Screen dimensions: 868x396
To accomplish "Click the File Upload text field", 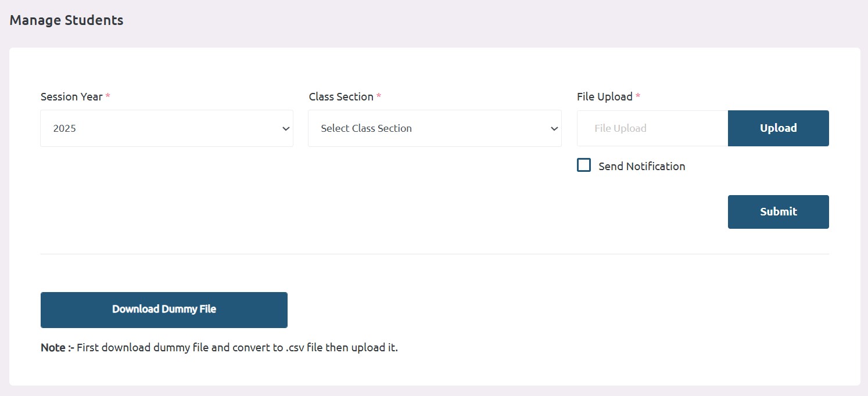I will point(652,128).
